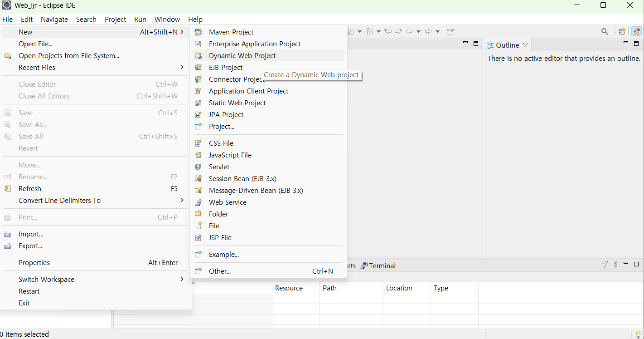The image size is (644, 339).
Task: Toggle the Pin Editor toolbar icon
Action: (450, 31)
